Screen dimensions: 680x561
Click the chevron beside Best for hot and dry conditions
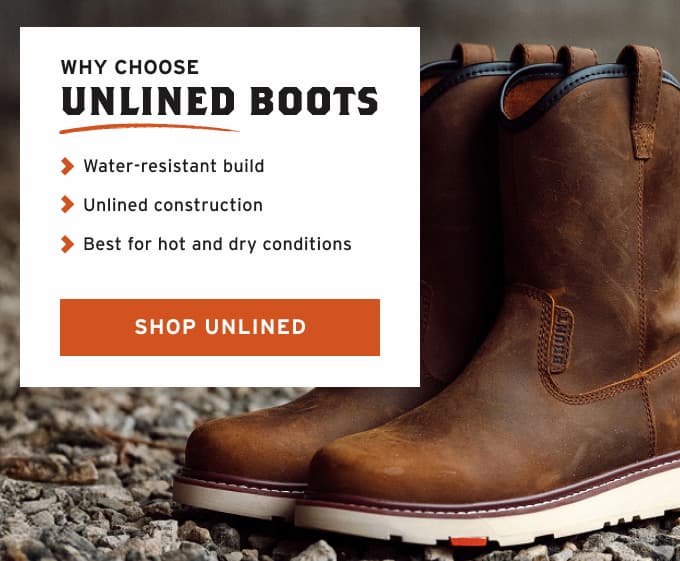67,244
